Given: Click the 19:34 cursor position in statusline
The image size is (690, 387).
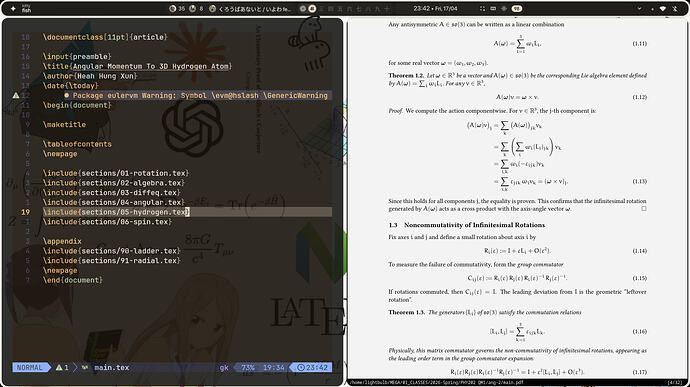Looking at the screenshot, I should click(274, 367).
